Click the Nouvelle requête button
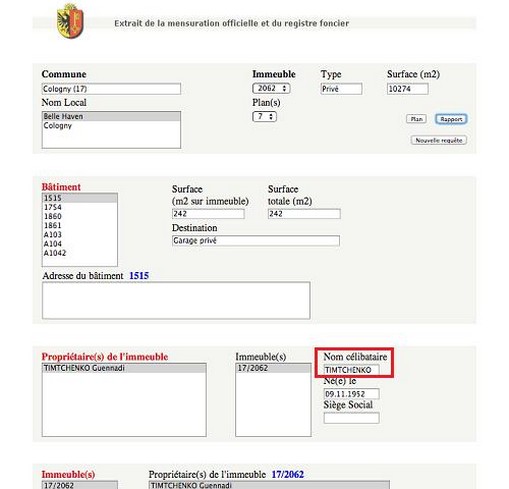Screen dimensions: 509x489 [x=438, y=140]
